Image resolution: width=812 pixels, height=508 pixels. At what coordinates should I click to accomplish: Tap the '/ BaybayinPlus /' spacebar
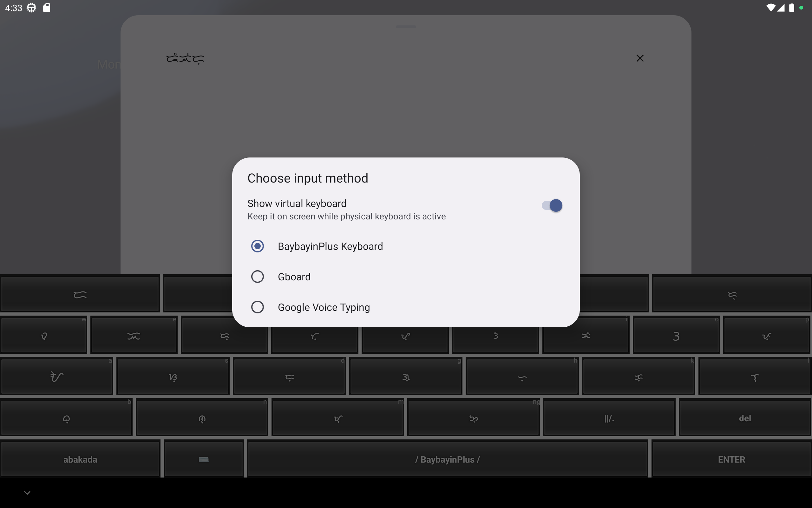pyautogui.click(x=448, y=459)
